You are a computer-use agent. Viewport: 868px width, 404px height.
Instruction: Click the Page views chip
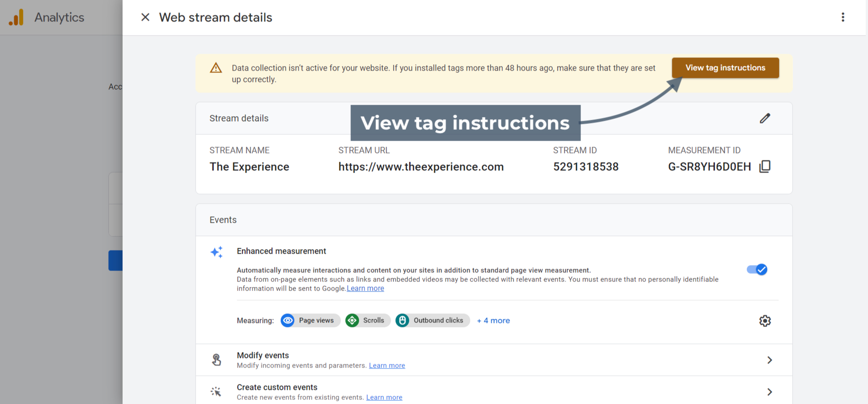click(310, 321)
